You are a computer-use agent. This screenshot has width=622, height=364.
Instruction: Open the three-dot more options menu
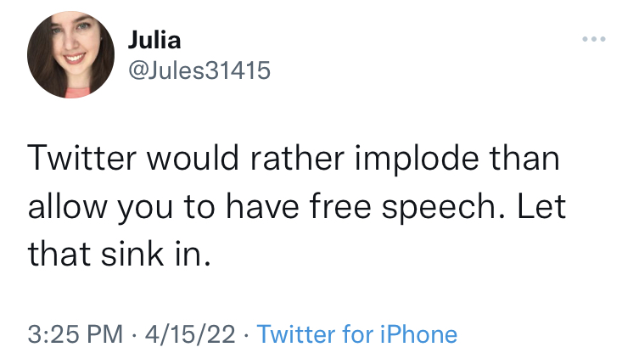pos(594,39)
